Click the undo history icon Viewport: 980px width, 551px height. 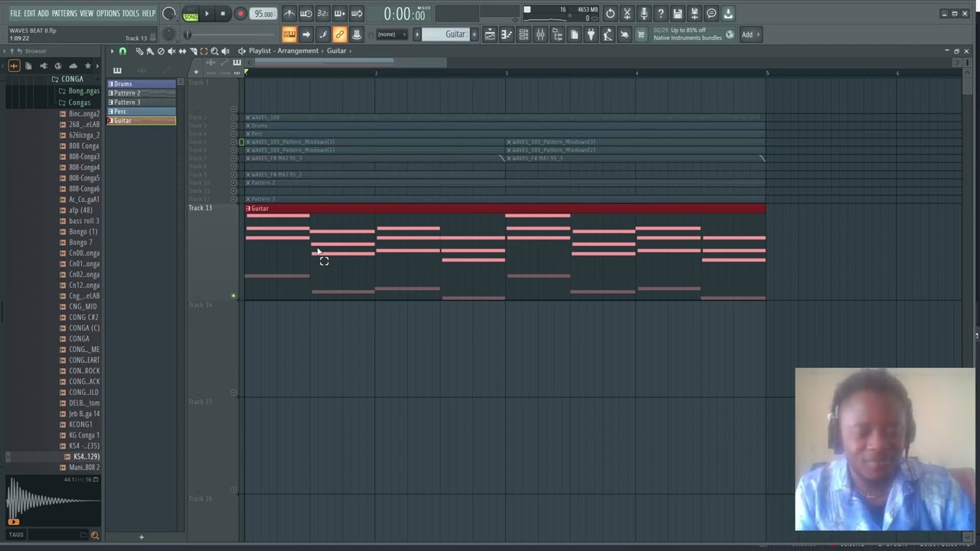tap(610, 14)
